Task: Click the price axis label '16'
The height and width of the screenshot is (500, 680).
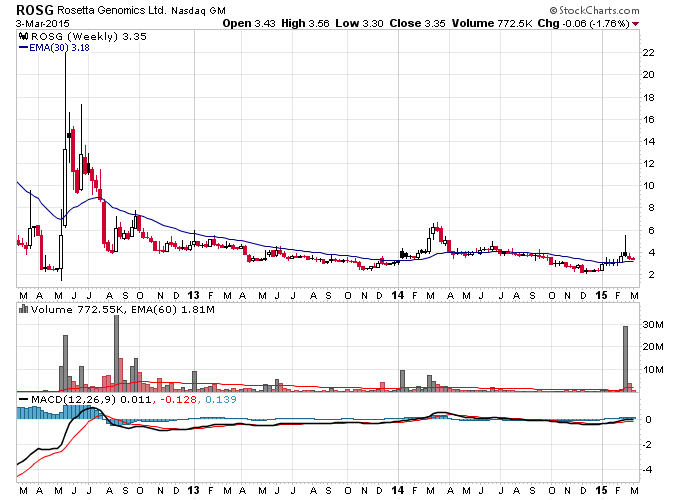Action: click(648, 120)
